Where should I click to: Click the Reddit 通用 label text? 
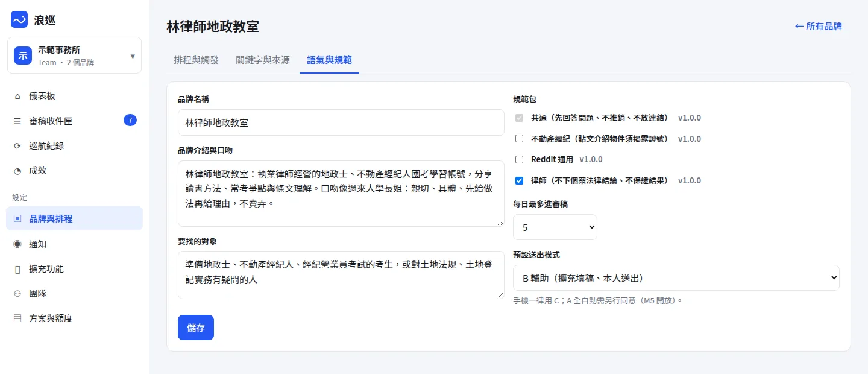coord(552,159)
